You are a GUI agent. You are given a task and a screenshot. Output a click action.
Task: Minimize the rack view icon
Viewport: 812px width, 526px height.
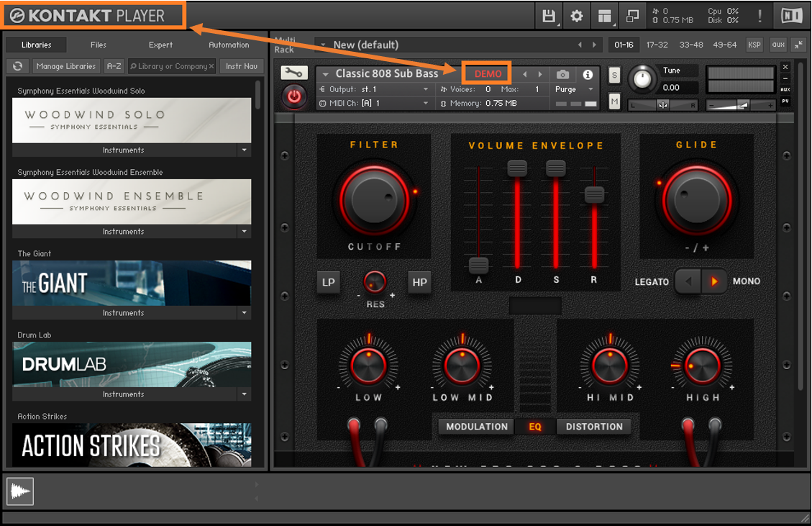tap(798, 45)
